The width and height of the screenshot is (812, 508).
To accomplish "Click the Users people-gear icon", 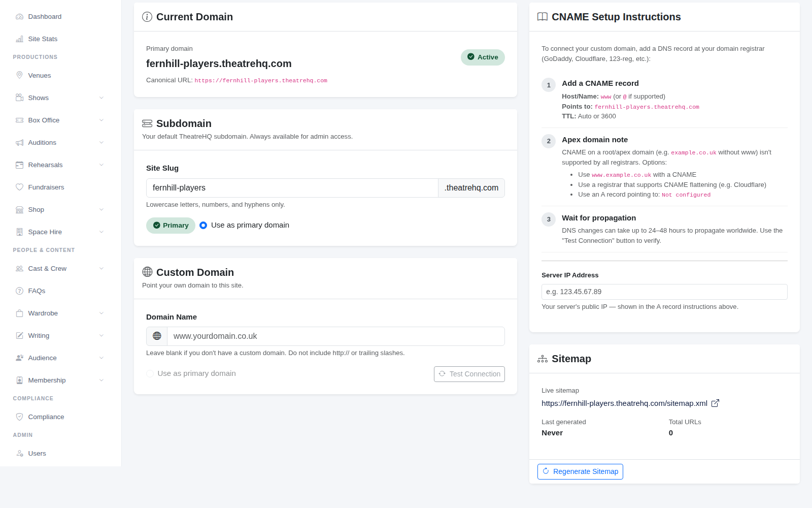I will [19, 454].
